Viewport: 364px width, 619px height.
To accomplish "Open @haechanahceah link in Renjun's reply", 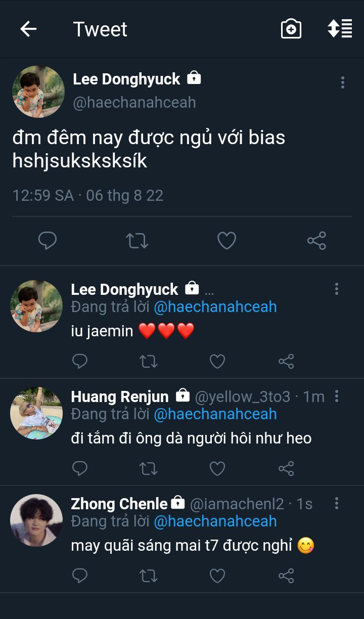I will tap(215, 414).
